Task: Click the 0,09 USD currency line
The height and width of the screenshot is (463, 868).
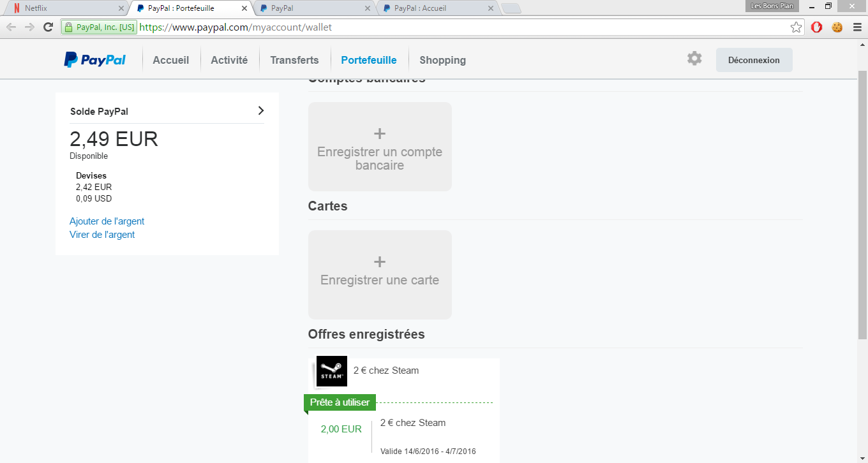Action: 94,198
